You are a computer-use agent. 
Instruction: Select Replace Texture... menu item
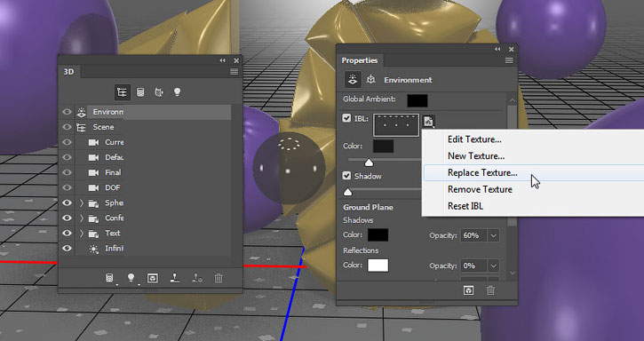pos(482,173)
